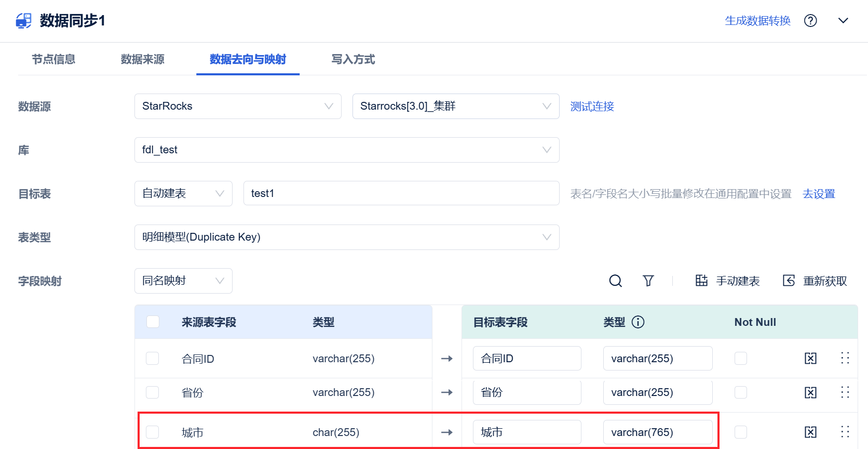
Task: Collapse panel with top-right chevron
Action: tap(843, 21)
